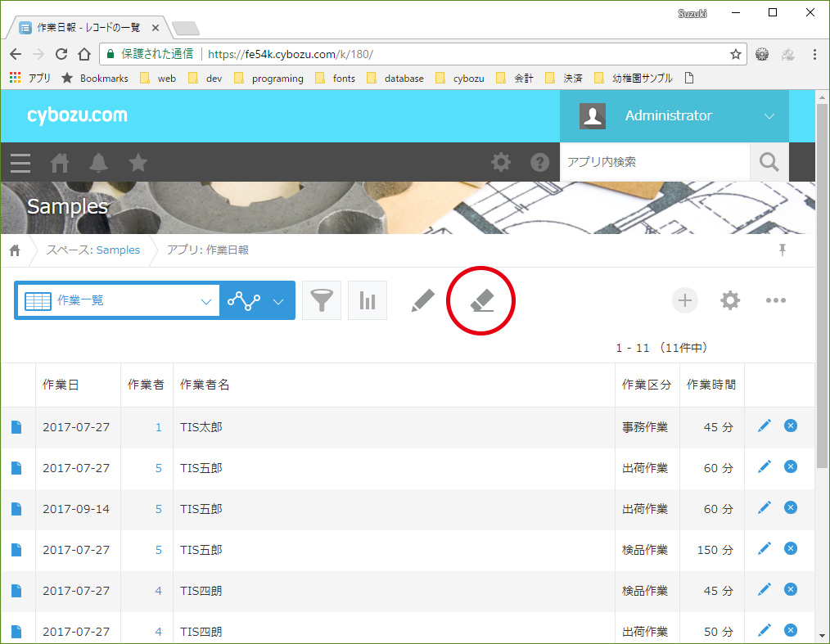Image resolution: width=830 pixels, height=644 pixels.
Task: Click the アプリ: 作業日報 breadcrumb text
Action: (x=208, y=250)
